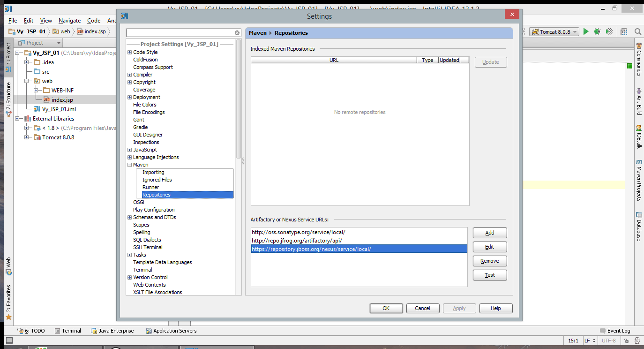Click the Remove button
The width and height of the screenshot is (644, 349).
490,261
